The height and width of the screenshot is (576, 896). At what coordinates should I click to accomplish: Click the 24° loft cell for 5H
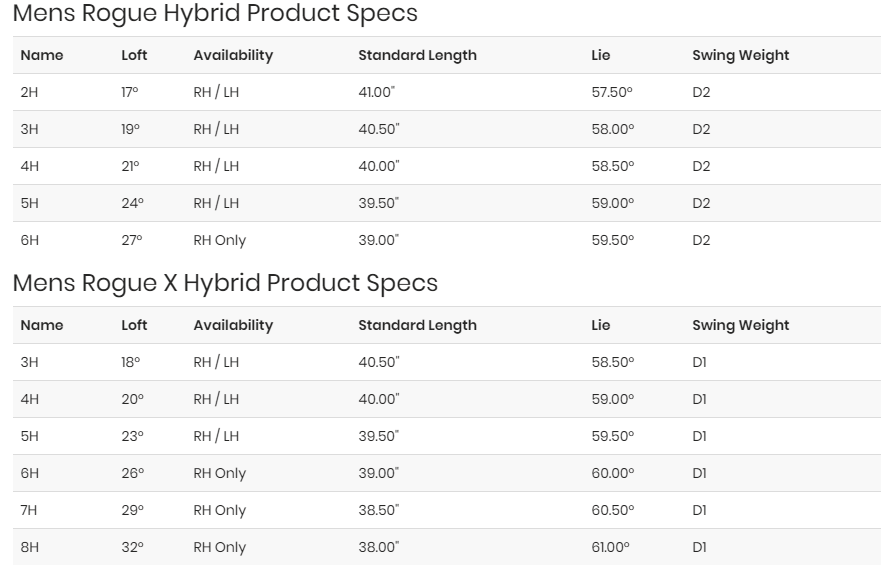(133, 203)
